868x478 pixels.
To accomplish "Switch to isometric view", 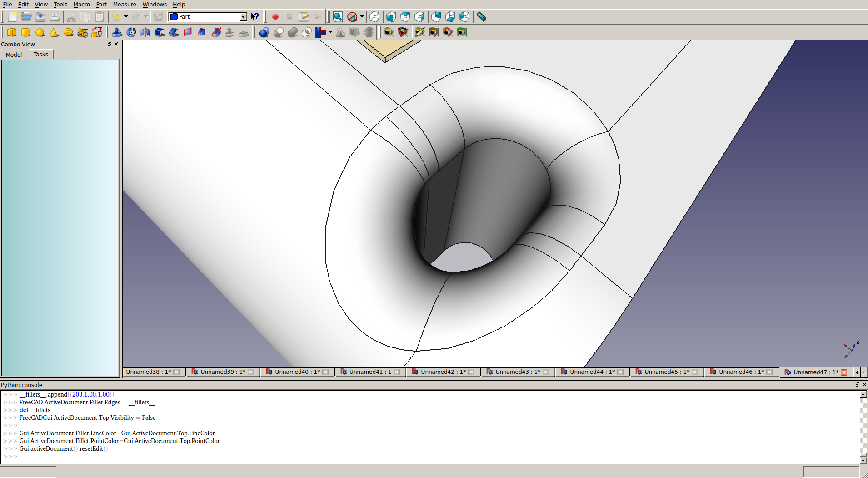I will pyautogui.click(x=374, y=17).
